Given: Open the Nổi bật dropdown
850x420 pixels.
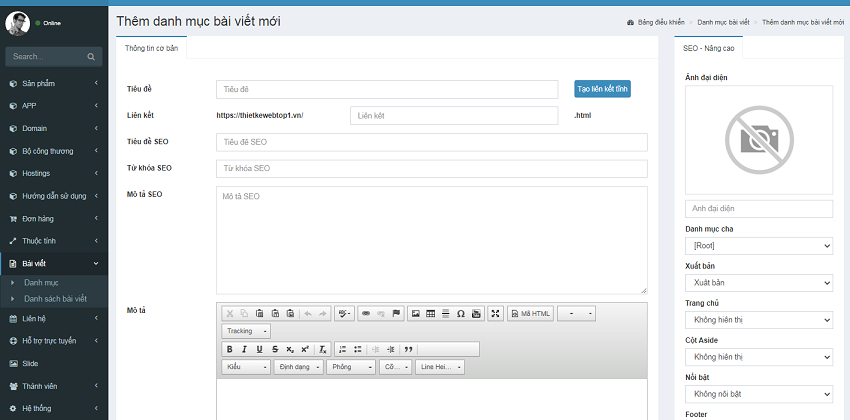Looking at the screenshot, I should [x=758, y=394].
